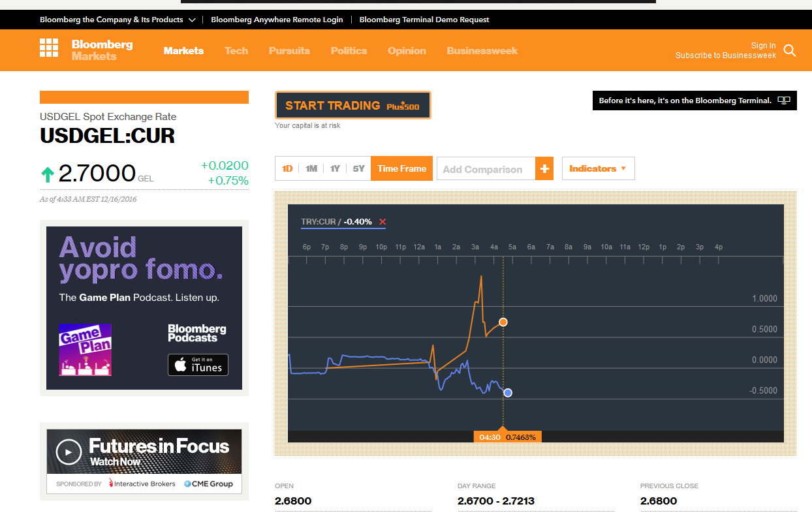
Task: Open the Tech navigation section
Action: (236, 50)
